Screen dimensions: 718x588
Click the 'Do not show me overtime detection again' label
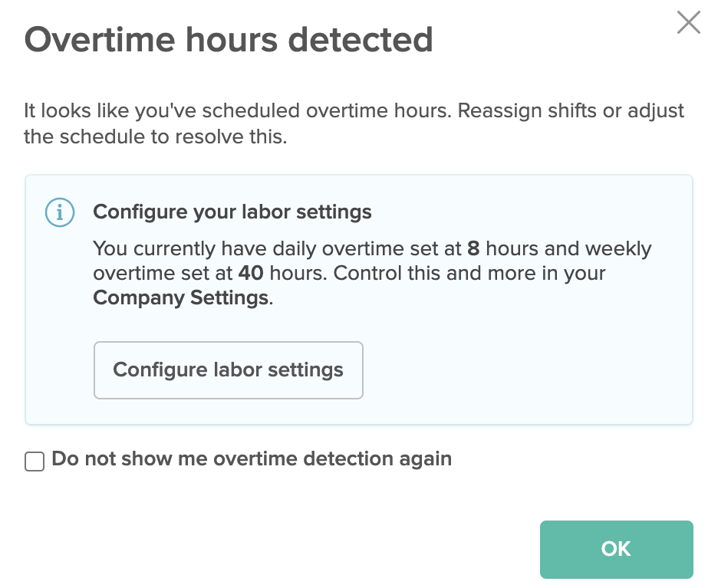(252, 459)
